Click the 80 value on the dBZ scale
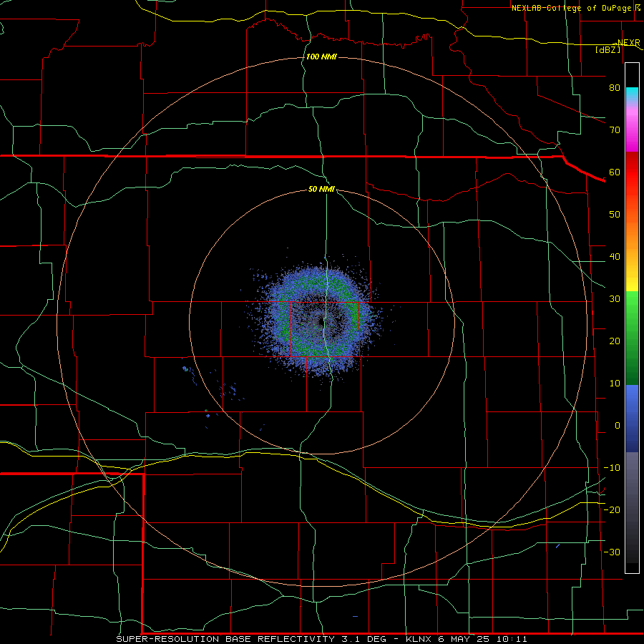The width and height of the screenshot is (644, 644). coord(615,87)
